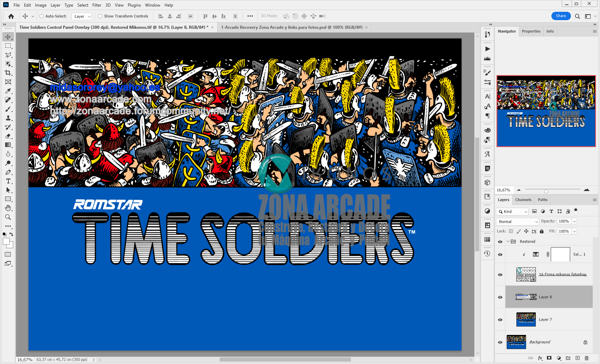Screen dimensions: 600x364
Task: Select the Move tool
Action: point(8,36)
